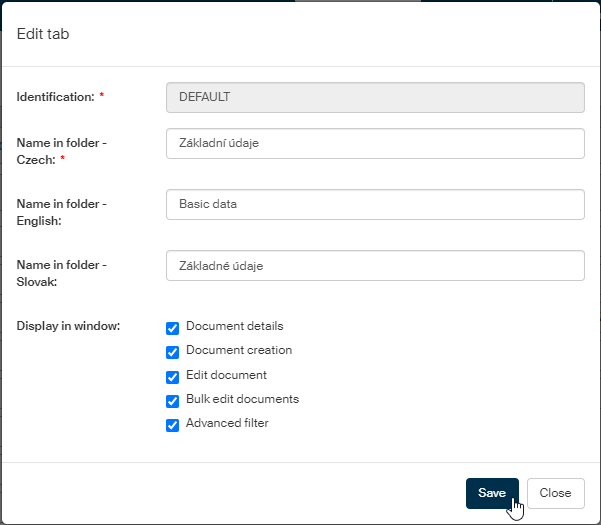This screenshot has height=525, width=601.
Task: Toggle the Edit document checkbox box
Action: point(173,377)
